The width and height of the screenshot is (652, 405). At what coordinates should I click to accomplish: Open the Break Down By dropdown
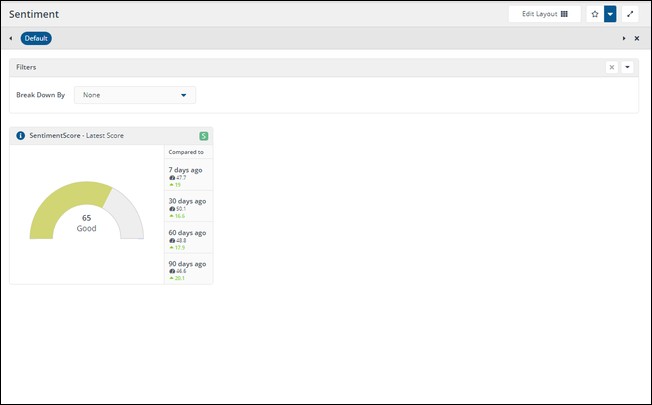click(135, 95)
